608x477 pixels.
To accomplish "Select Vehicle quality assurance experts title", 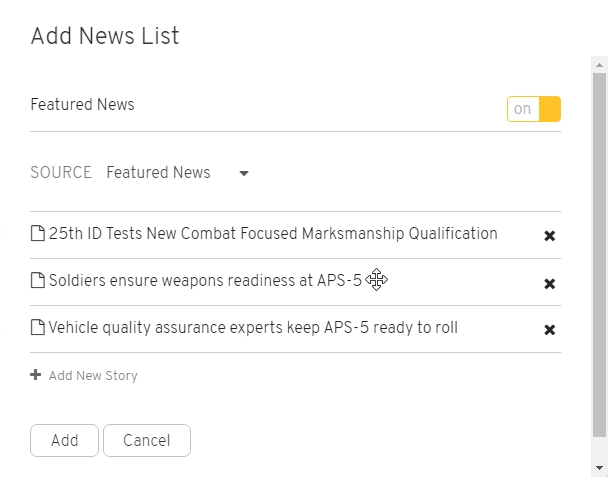I will tap(253, 327).
